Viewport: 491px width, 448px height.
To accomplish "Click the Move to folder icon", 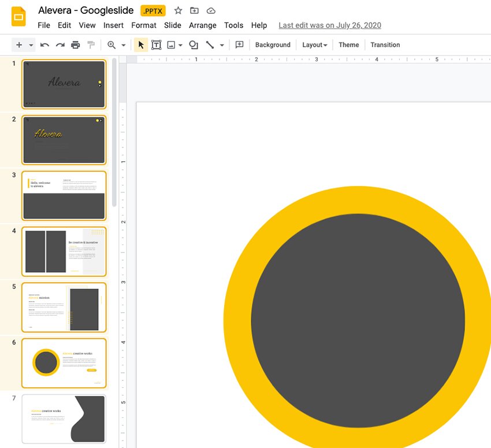I will [194, 10].
